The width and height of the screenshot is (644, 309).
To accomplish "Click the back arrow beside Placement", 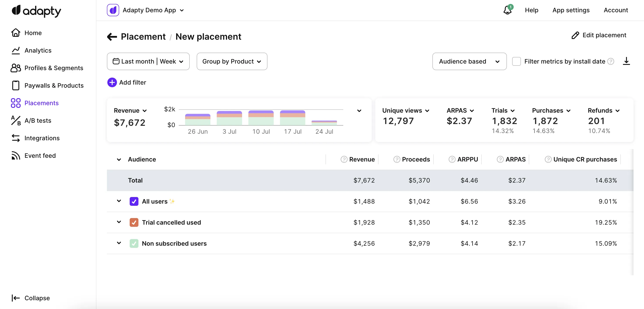I will (112, 37).
